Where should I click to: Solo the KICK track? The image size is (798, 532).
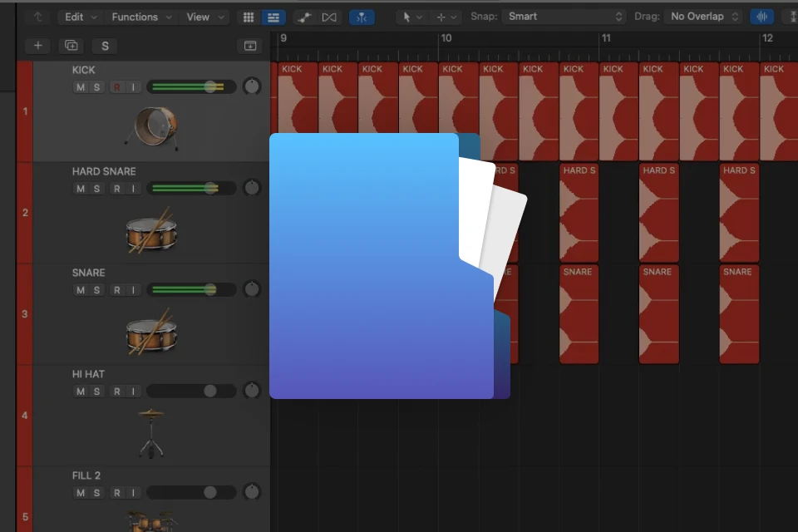96,87
